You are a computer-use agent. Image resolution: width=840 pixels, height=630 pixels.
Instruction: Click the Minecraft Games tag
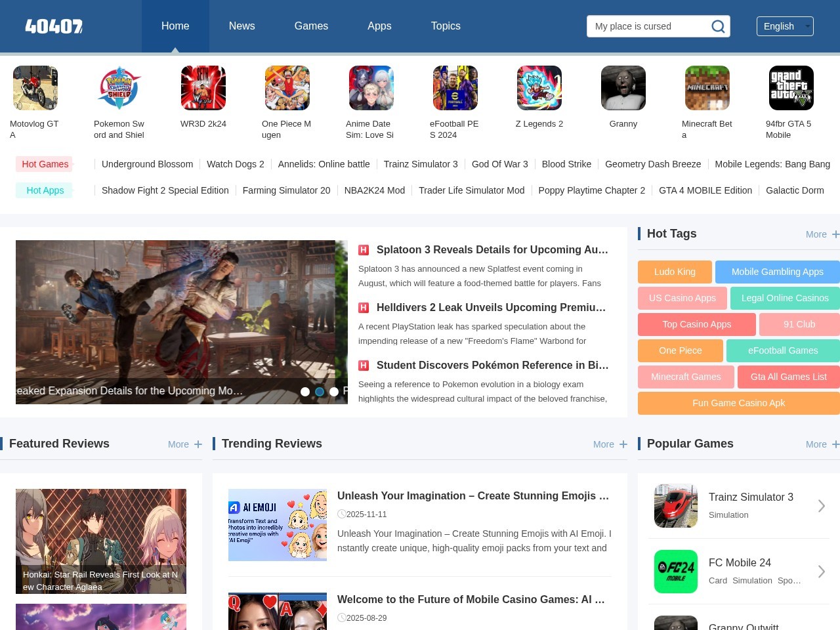click(686, 377)
